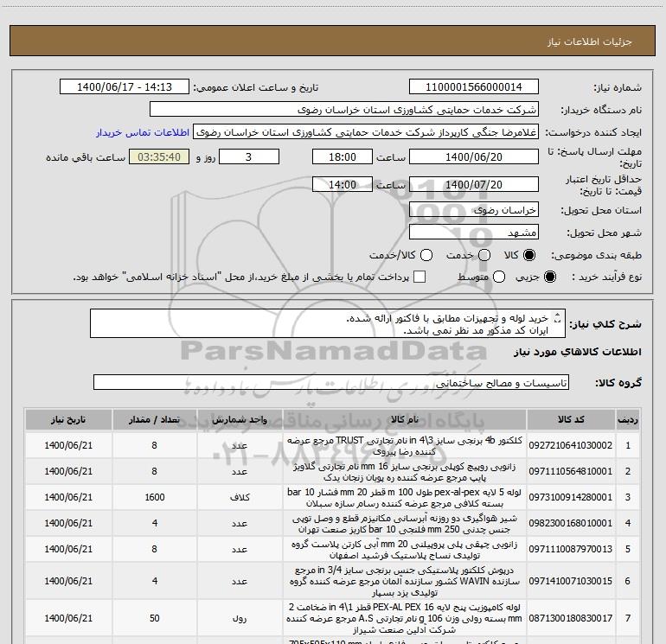Click the delivery city field مشهد
The height and width of the screenshot is (644, 666).
coord(474,233)
